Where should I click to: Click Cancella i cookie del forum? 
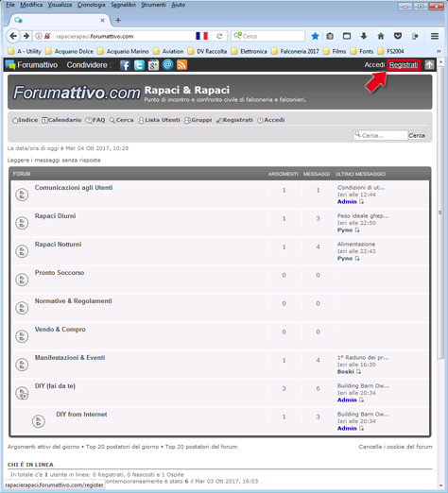coord(395,447)
